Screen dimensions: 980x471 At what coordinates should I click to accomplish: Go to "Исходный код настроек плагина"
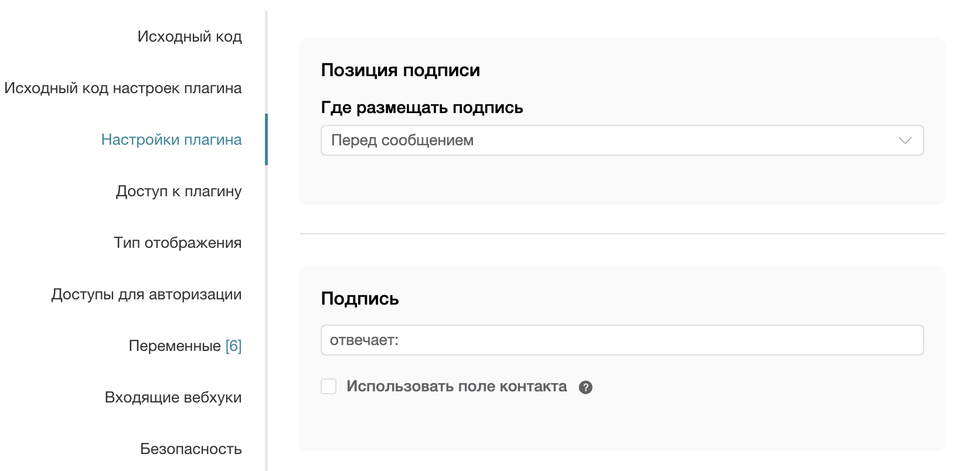click(x=123, y=88)
